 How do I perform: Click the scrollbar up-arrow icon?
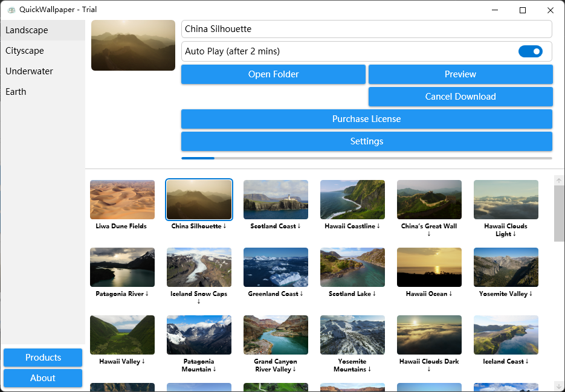click(x=559, y=179)
